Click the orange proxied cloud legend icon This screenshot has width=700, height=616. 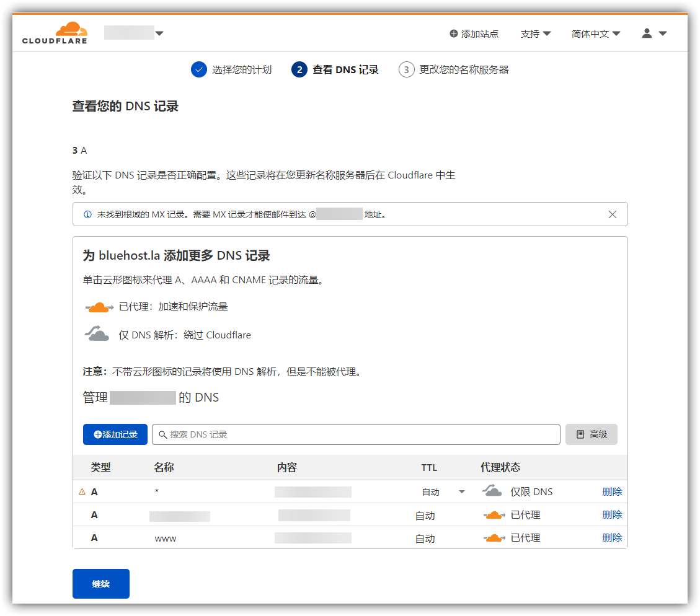click(99, 307)
